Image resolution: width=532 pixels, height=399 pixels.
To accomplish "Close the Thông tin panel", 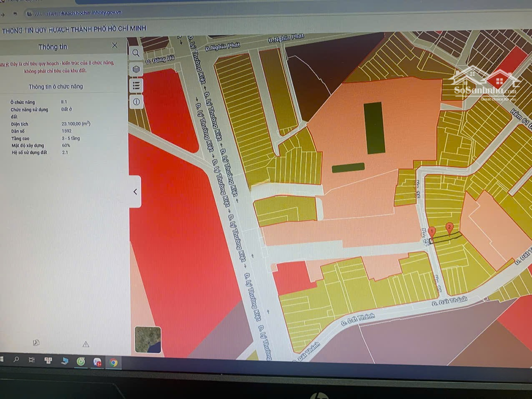I will [x=115, y=45].
